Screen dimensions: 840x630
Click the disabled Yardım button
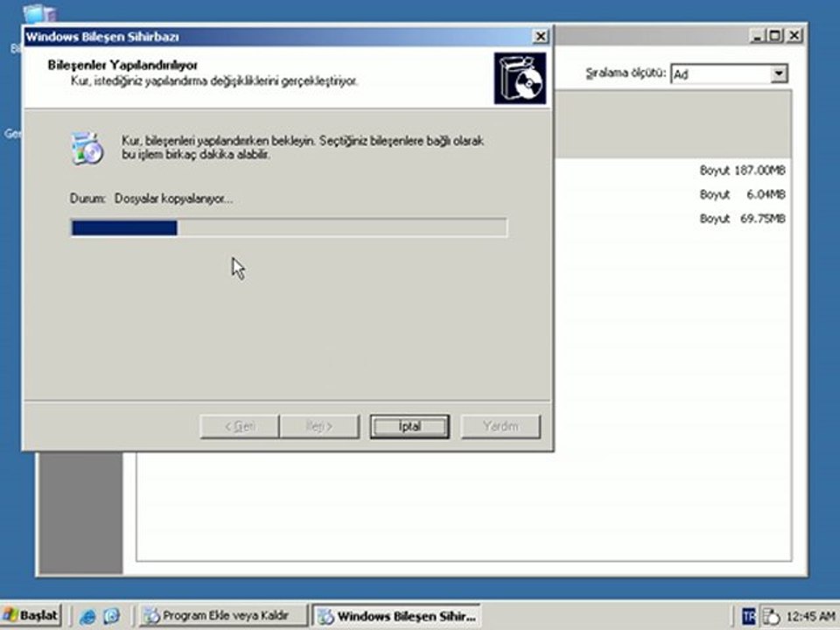click(500, 426)
